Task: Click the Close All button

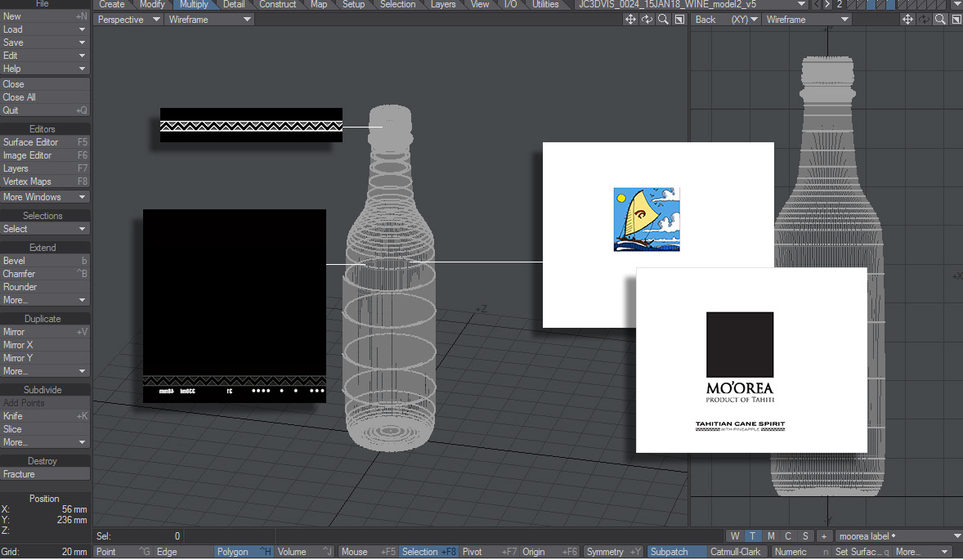Action: [45, 97]
